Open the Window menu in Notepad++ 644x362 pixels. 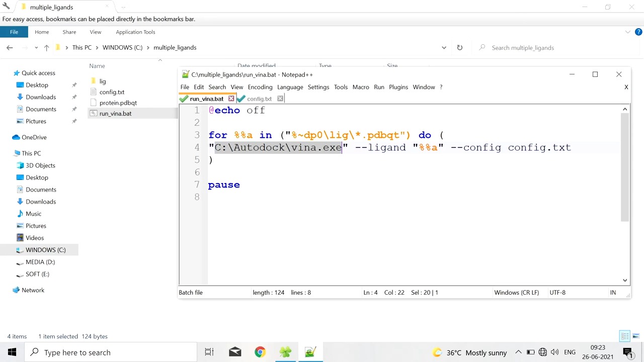(424, 87)
